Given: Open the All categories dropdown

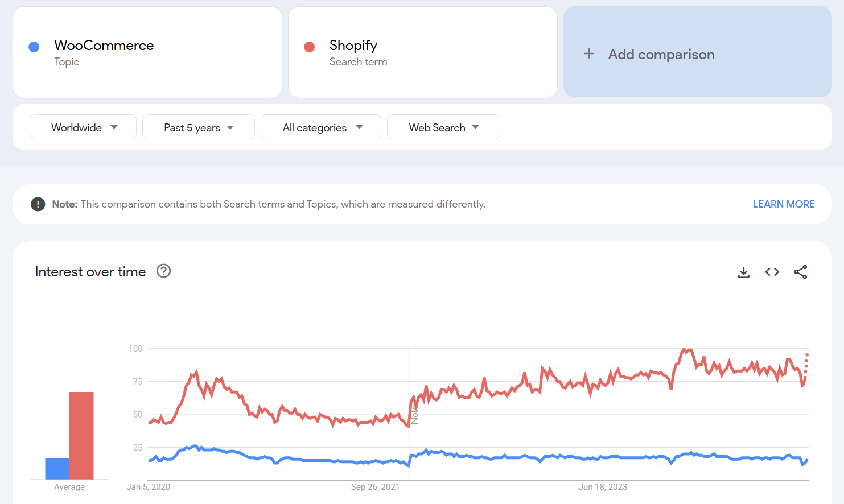Looking at the screenshot, I should [320, 127].
